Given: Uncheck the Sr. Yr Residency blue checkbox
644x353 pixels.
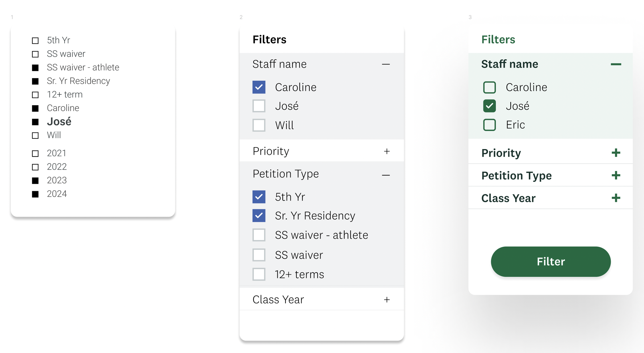Looking at the screenshot, I should [259, 216].
